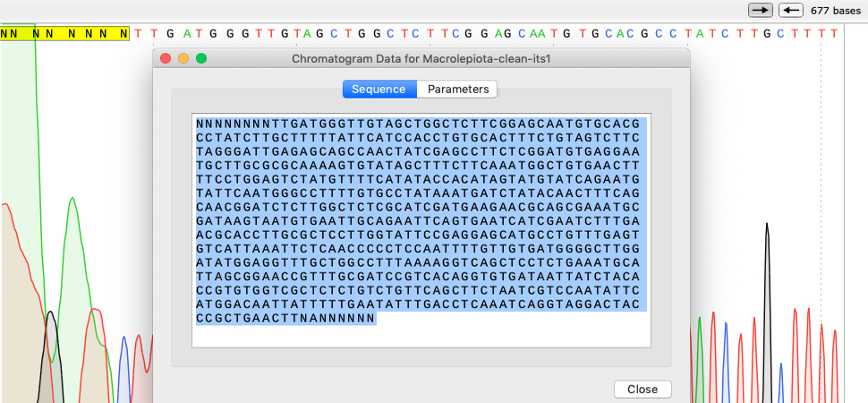Switch to the Parameters tab

pyautogui.click(x=458, y=90)
